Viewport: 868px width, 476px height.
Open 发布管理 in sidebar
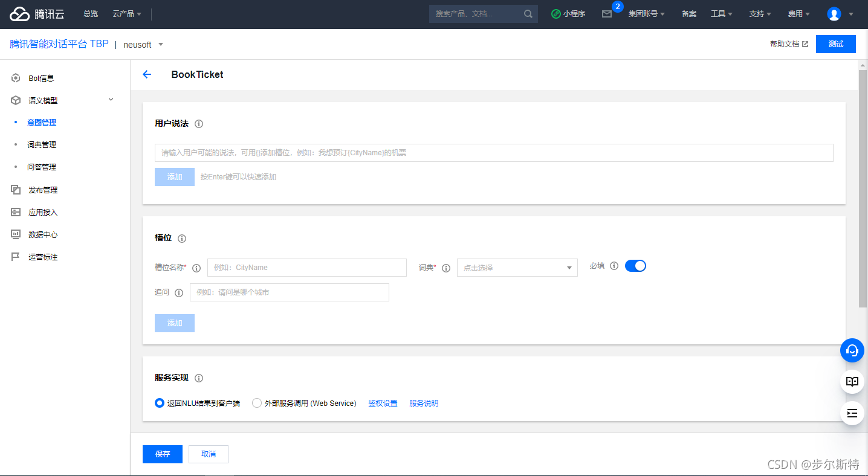[43, 190]
